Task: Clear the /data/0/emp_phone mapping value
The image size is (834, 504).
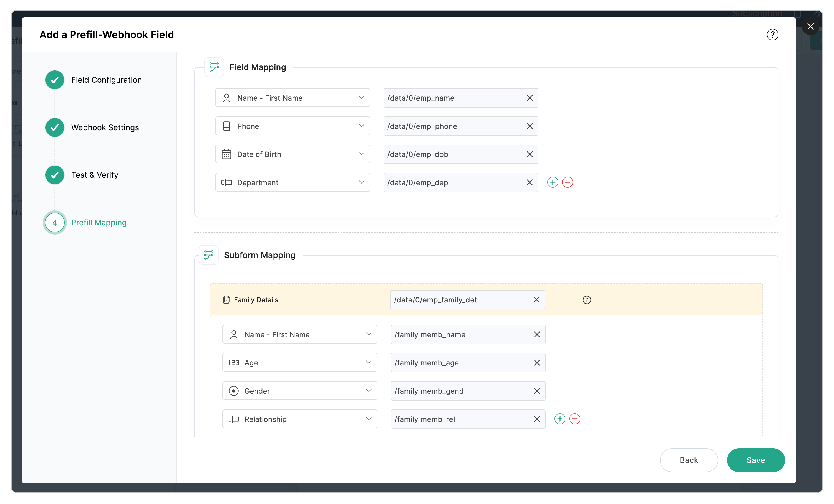Action: coord(529,126)
